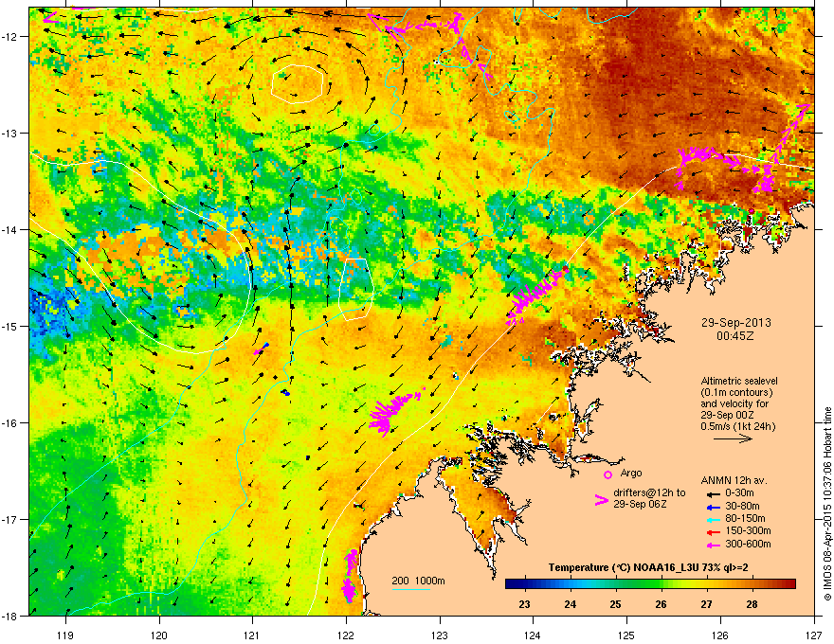Click the closed white contour near 121.5, -12.5
The image size is (834, 644).
pyautogui.click(x=298, y=83)
